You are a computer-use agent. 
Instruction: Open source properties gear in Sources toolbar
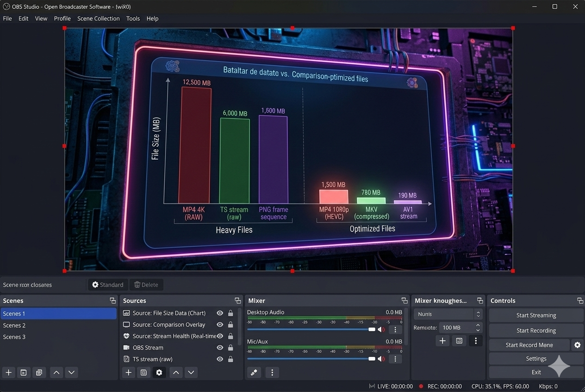point(159,373)
